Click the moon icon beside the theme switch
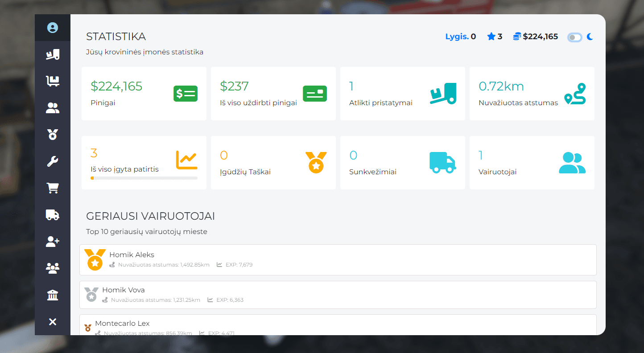644x353 pixels. (590, 37)
